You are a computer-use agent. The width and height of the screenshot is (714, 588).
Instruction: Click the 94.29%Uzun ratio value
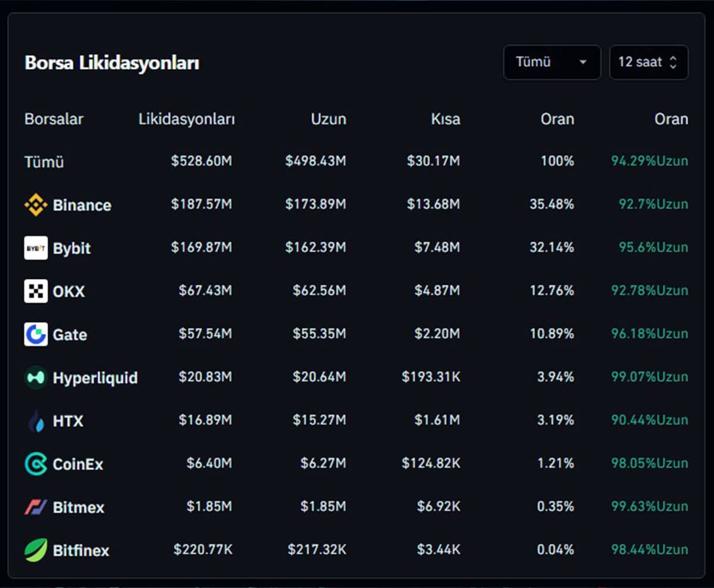pyautogui.click(x=650, y=161)
